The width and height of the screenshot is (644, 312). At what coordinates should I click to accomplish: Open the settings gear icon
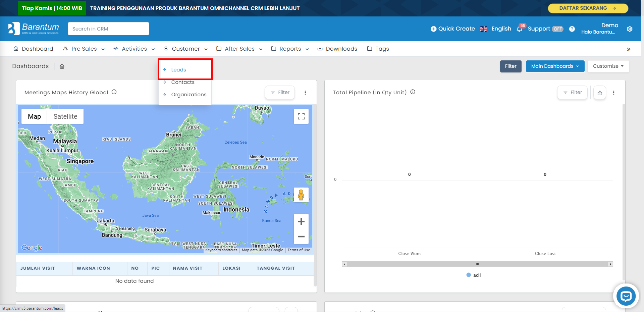pyautogui.click(x=630, y=29)
